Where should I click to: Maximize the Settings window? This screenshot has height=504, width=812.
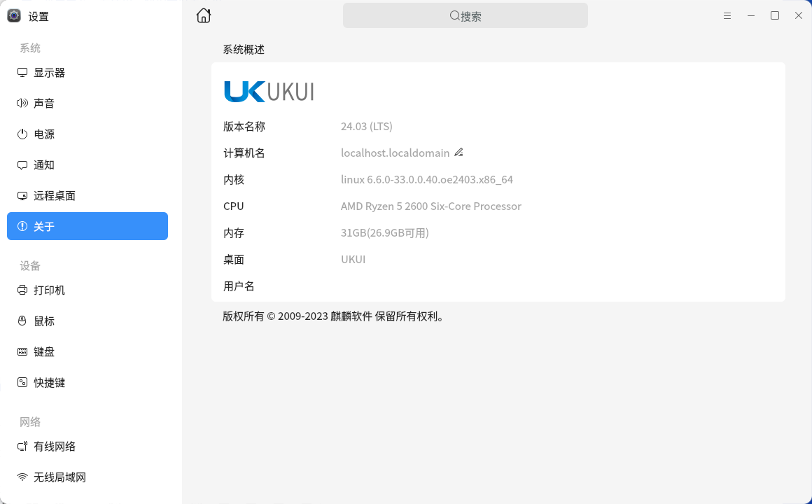(x=775, y=15)
